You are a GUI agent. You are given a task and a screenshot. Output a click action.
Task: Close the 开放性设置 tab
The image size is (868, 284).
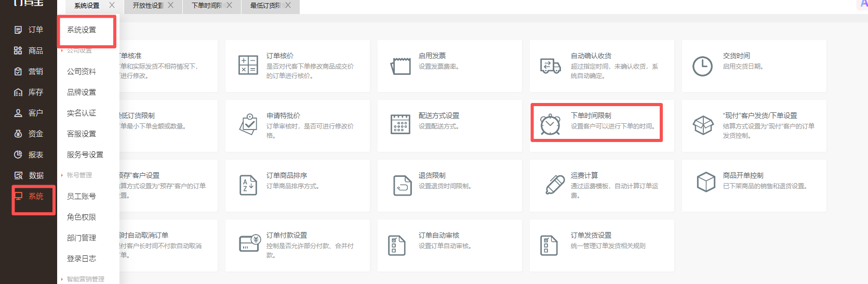point(170,5)
